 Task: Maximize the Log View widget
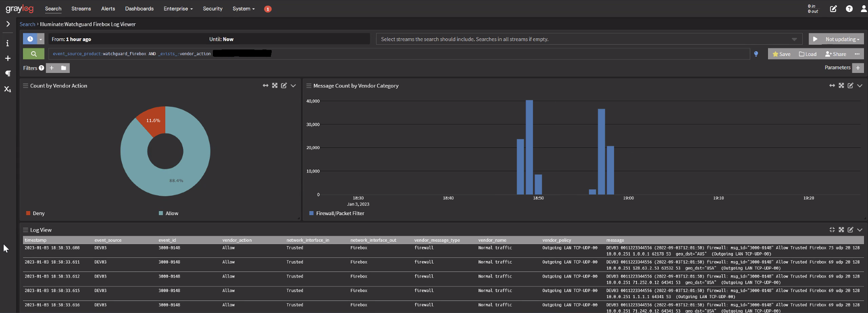coord(841,230)
